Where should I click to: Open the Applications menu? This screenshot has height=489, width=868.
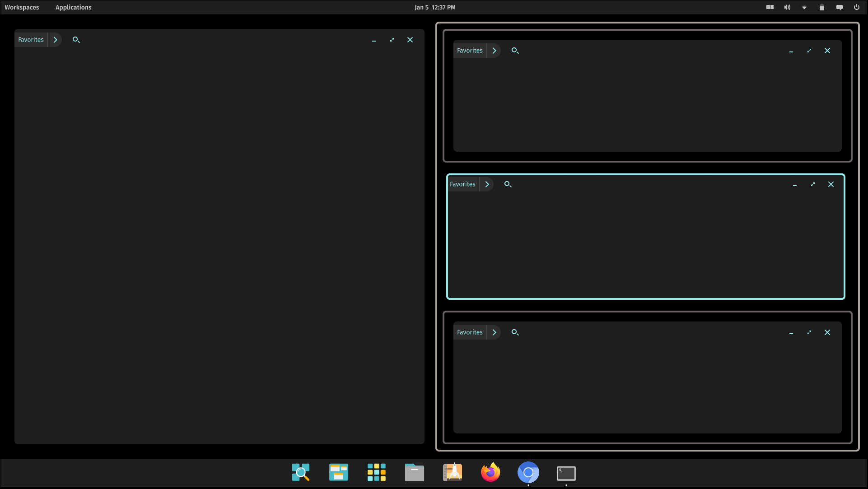coord(73,7)
